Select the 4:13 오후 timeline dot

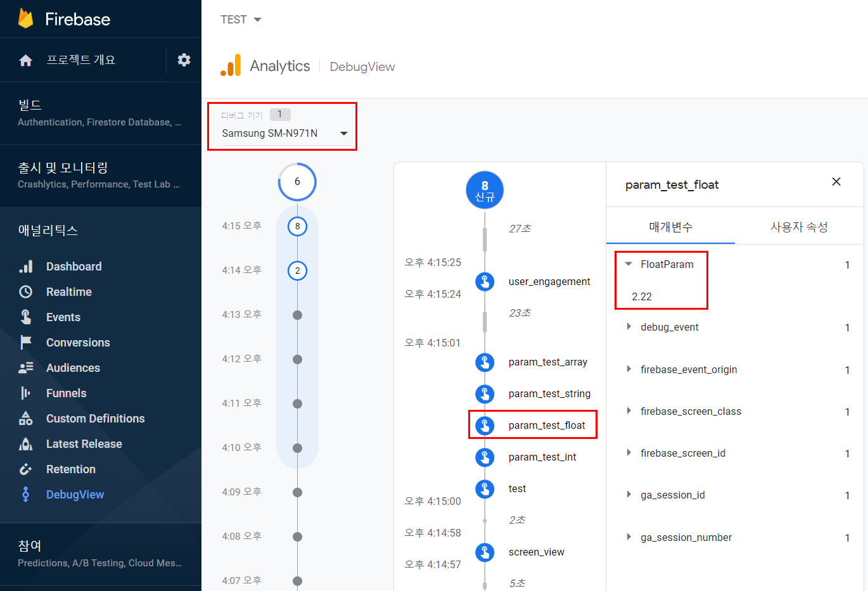pyautogui.click(x=297, y=315)
